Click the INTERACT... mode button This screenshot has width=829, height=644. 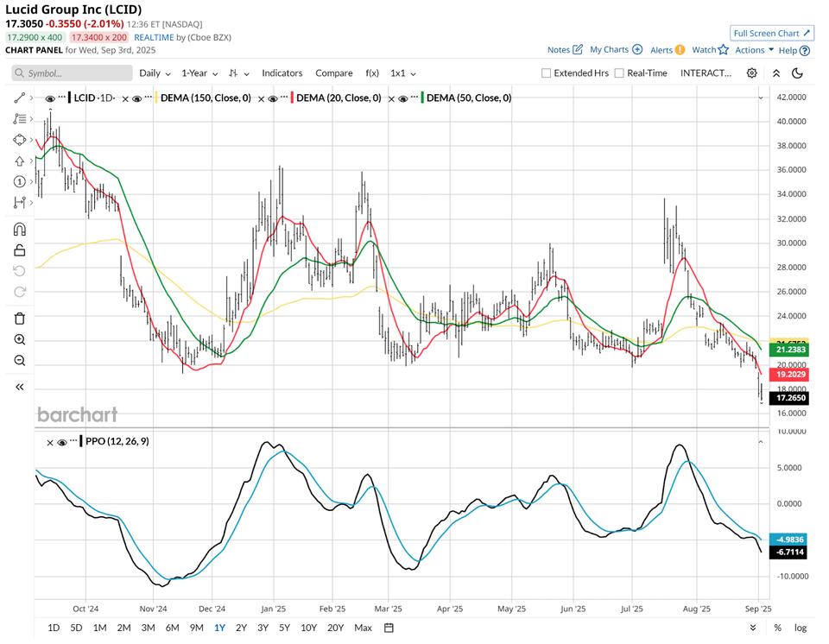(706, 73)
